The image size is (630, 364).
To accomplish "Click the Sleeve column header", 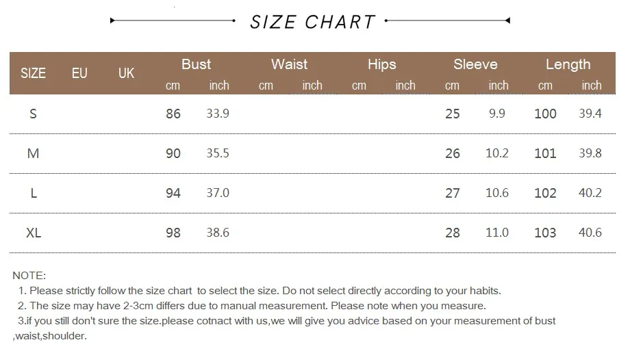I will pos(475,64).
